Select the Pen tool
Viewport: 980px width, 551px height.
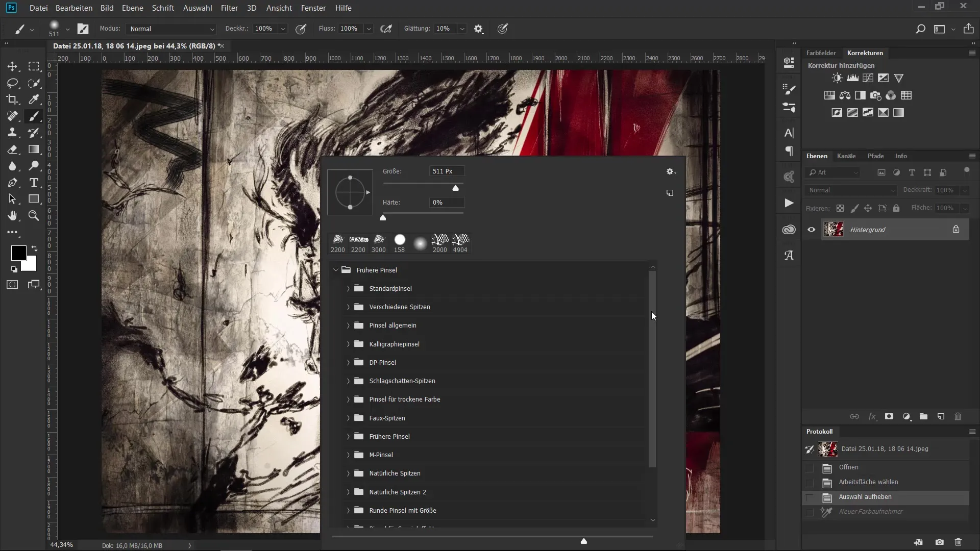[12, 183]
